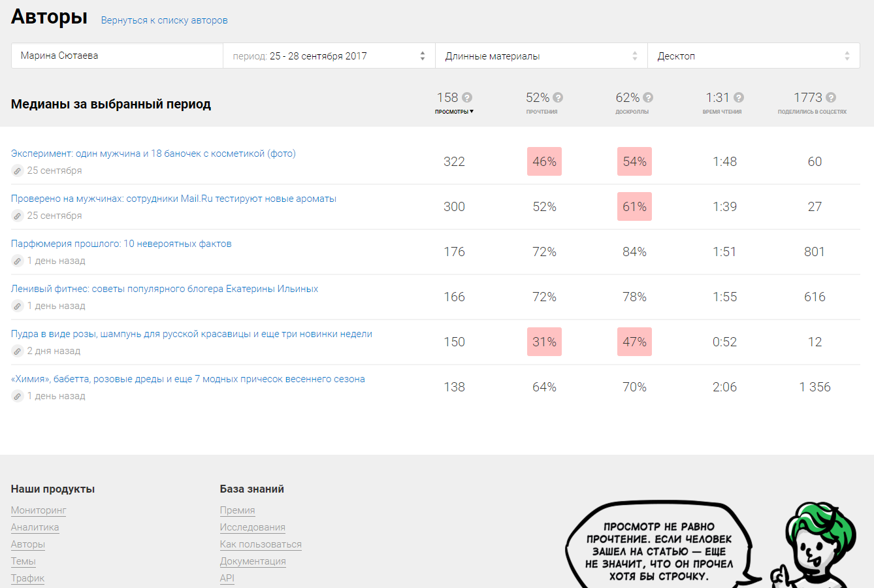Click the 801 social shares value

815,252
